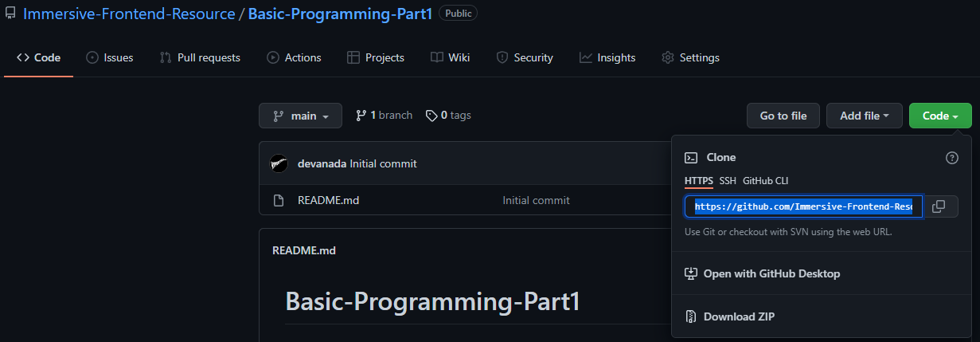The image size is (980, 342).
Task: Click the clone URL input field
Action: 803,206
